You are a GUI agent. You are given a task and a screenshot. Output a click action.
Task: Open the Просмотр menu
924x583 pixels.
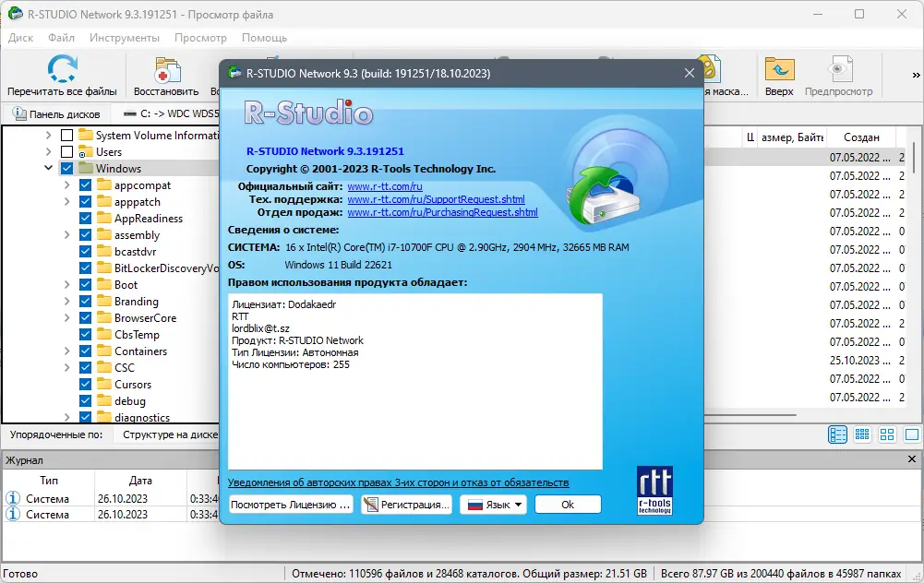[200, 38]
